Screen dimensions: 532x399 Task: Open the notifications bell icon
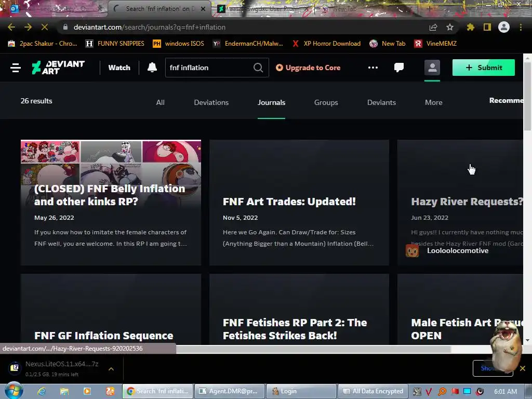tap(152, 68)
